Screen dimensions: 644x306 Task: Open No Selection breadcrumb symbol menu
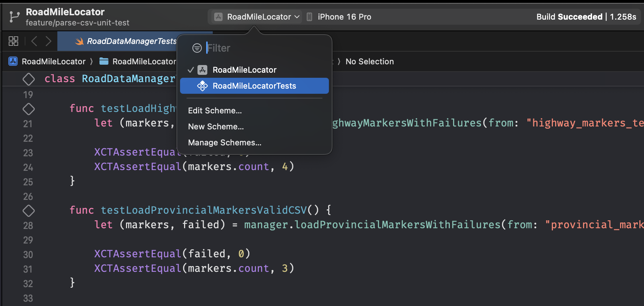(x=369, y=61)
